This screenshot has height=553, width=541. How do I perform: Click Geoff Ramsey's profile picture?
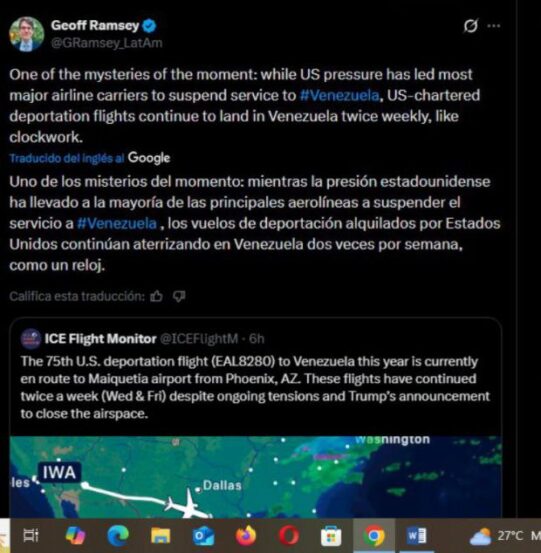(x=26, y=34)
